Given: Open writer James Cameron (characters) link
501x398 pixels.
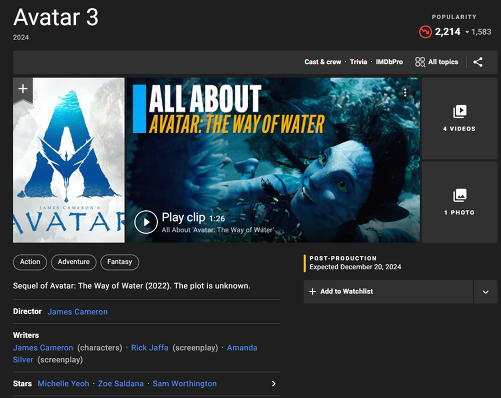Looking at the screenshot, I should 43,348.
